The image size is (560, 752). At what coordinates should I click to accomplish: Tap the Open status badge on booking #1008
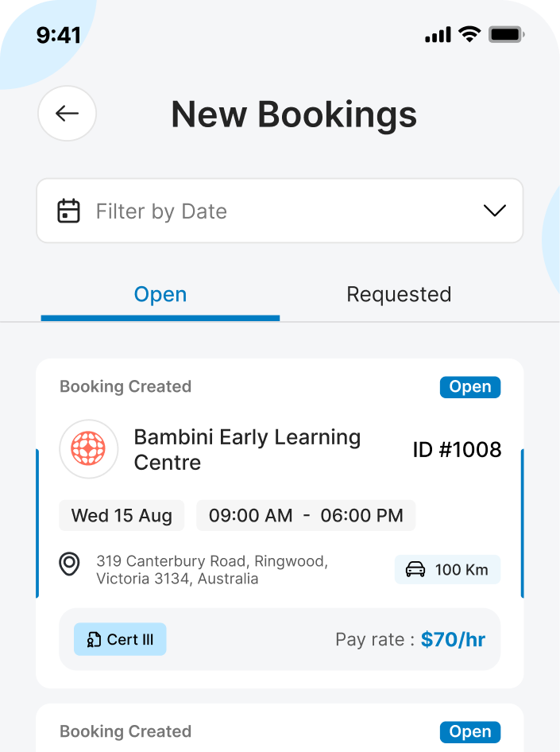(x=470, y=387)
